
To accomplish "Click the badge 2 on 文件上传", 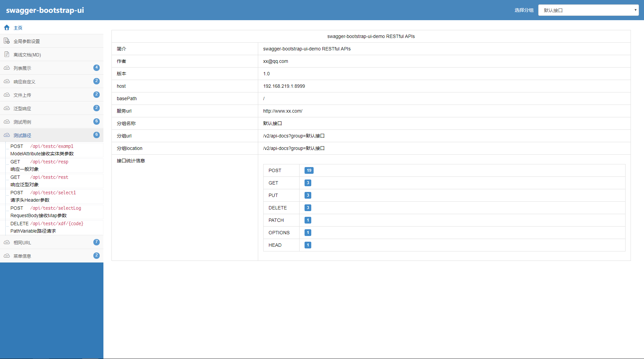I will (x=96, y=94).
